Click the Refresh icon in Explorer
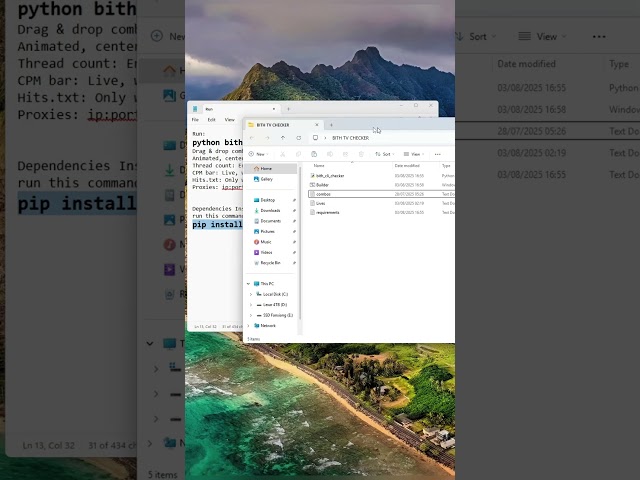The width and height of the screenshot is (640, 480). pos(297,138)
